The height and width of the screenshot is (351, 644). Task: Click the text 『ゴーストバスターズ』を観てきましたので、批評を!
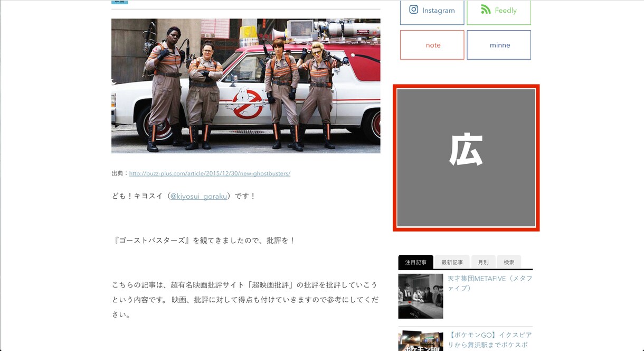(x=204, y=241)
